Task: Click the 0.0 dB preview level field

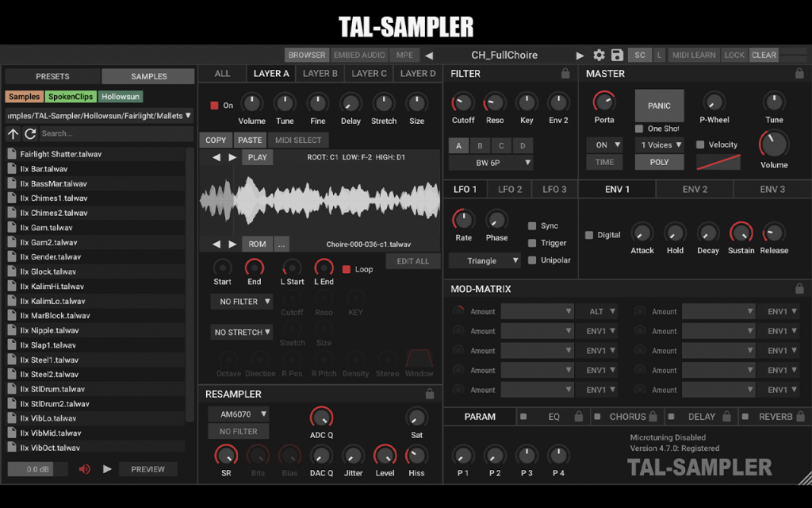Action: (37, 469)
